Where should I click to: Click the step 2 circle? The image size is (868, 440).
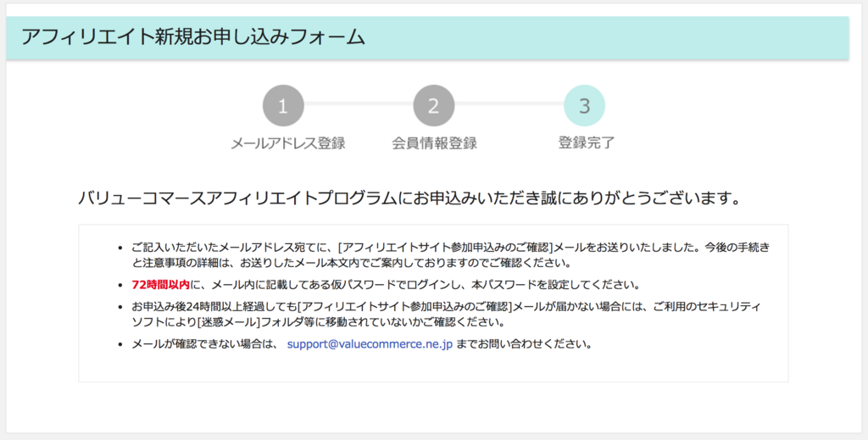[x=433, y=106]
